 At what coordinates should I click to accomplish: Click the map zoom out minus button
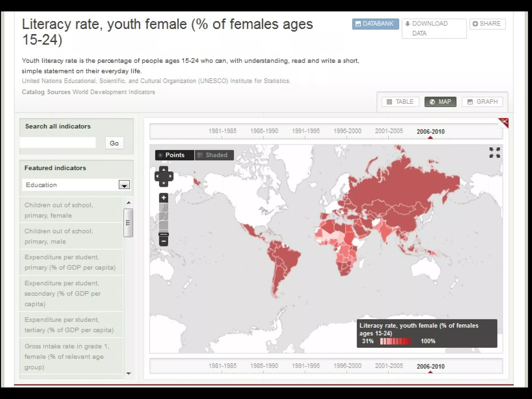tap(163, 242)
